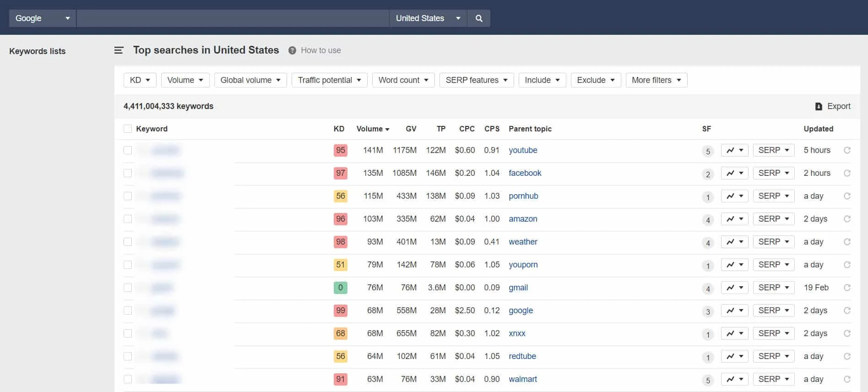Select all keywords with header checkbox

tap(128, 129)
